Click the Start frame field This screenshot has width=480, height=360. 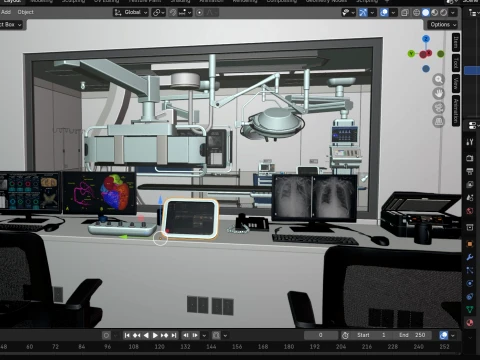click(x=371, y=335)
